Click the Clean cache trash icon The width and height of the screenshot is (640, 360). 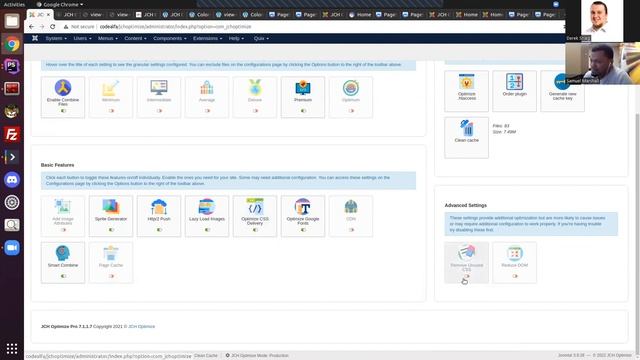467,128
